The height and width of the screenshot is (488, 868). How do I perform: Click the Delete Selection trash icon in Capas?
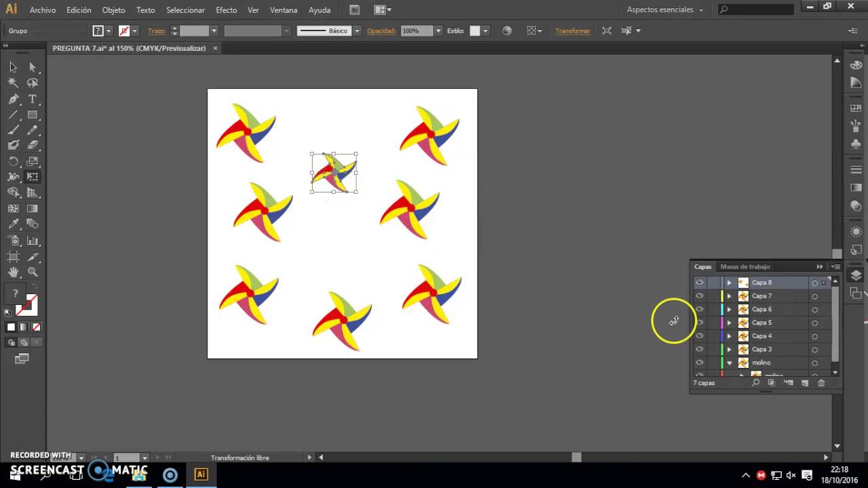[x=821, y=383]
